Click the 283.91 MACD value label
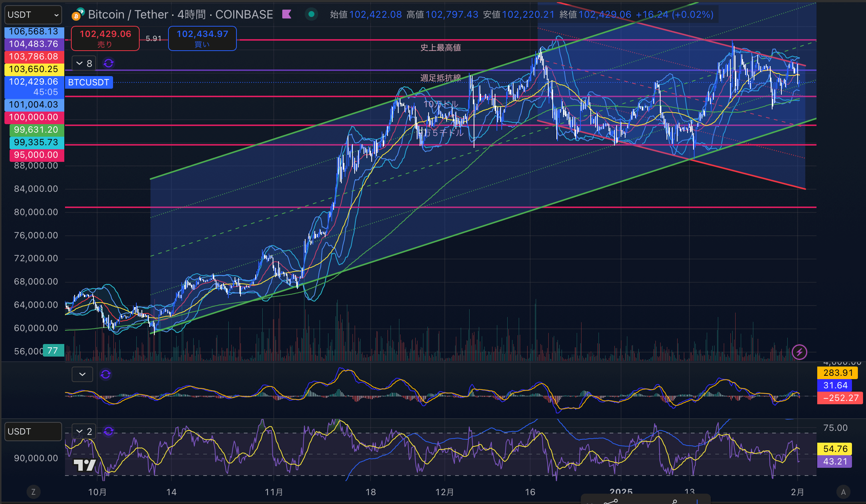 point(838,373)
